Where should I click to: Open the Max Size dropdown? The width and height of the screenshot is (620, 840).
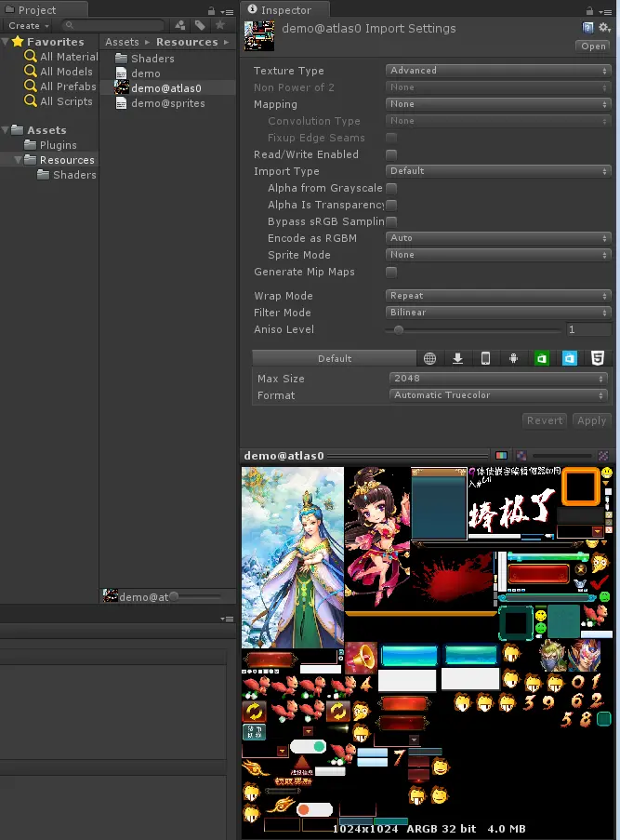pos(498,379)
